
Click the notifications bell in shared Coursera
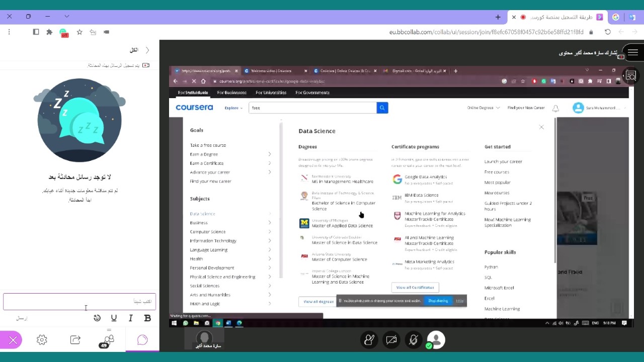(x=555, y=108)
